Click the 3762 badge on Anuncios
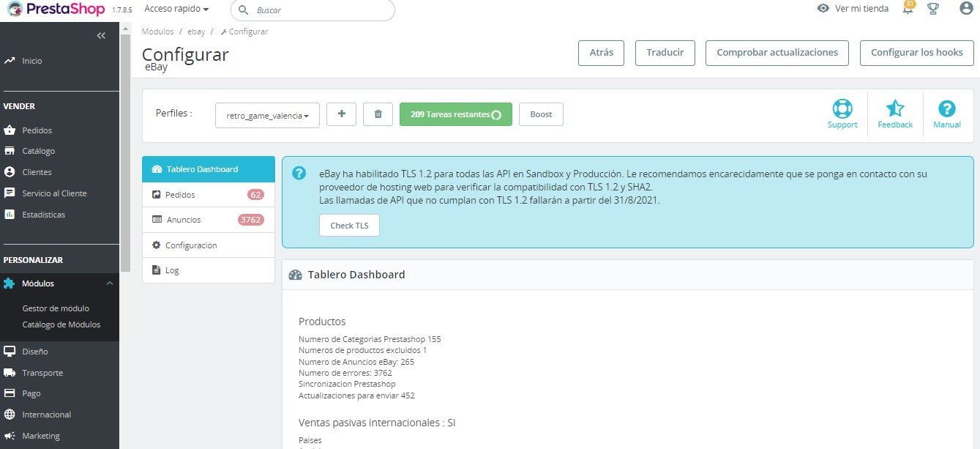Image resolution: width=980 pixels, height=449 pixels. (251, 220)
